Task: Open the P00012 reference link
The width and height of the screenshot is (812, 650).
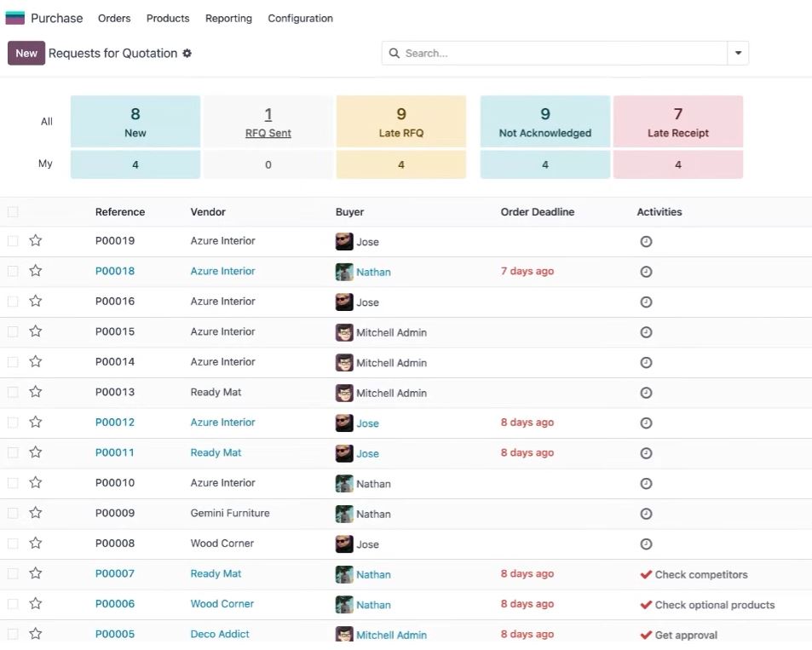Action: tap(115, 422)
